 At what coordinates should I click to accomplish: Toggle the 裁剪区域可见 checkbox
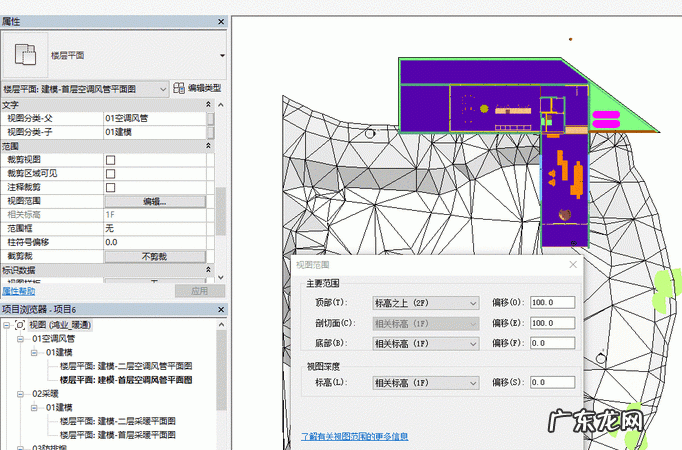[x=111, y=173]
